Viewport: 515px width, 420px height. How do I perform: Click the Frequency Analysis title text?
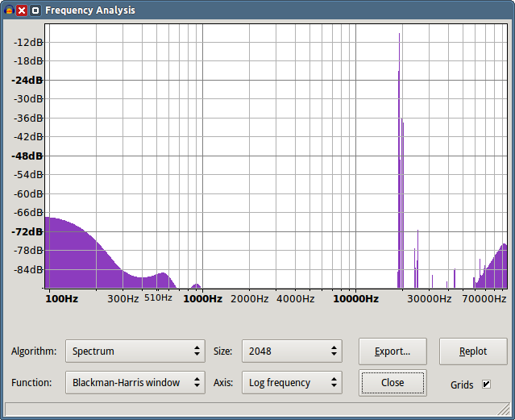pyautogui.click(x=90, y=10)
